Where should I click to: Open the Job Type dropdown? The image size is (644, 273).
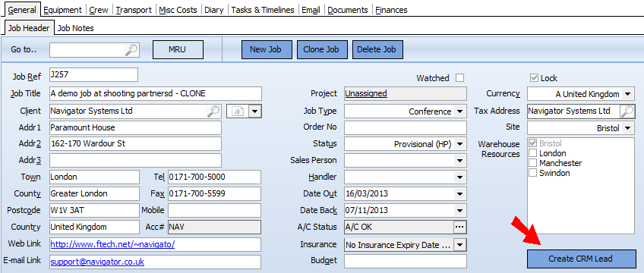tap(459, 111)
